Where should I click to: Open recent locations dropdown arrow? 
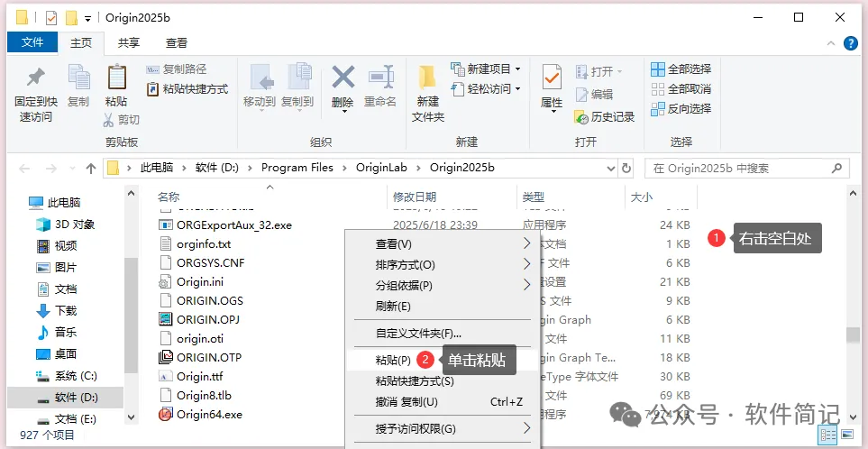click(x=71, y=169)
